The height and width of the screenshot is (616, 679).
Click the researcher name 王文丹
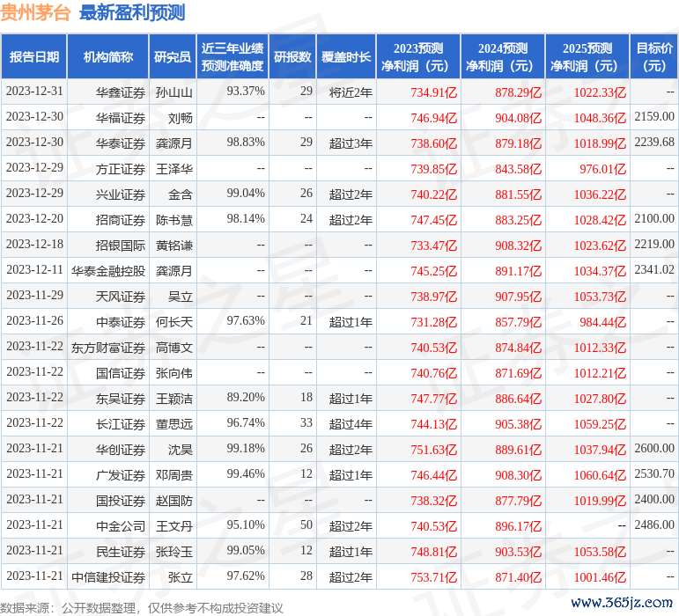coord(174,526)
